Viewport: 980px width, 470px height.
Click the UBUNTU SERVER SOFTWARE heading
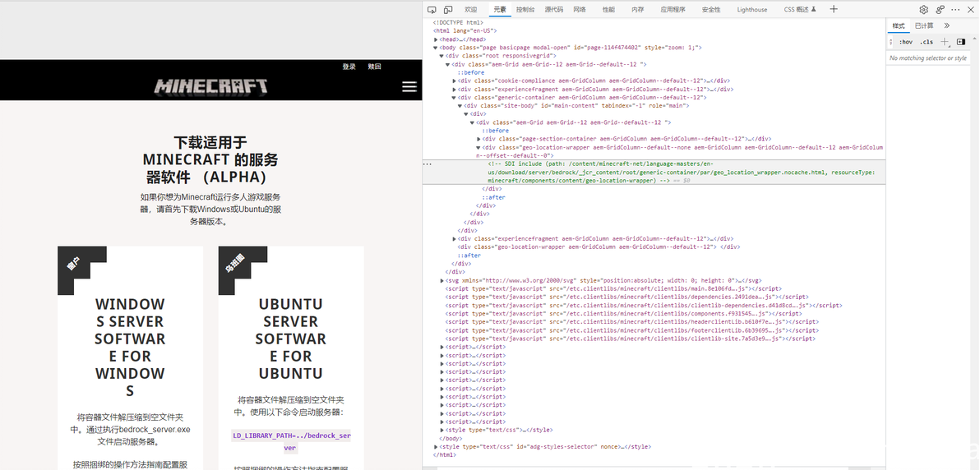[290, 339]
